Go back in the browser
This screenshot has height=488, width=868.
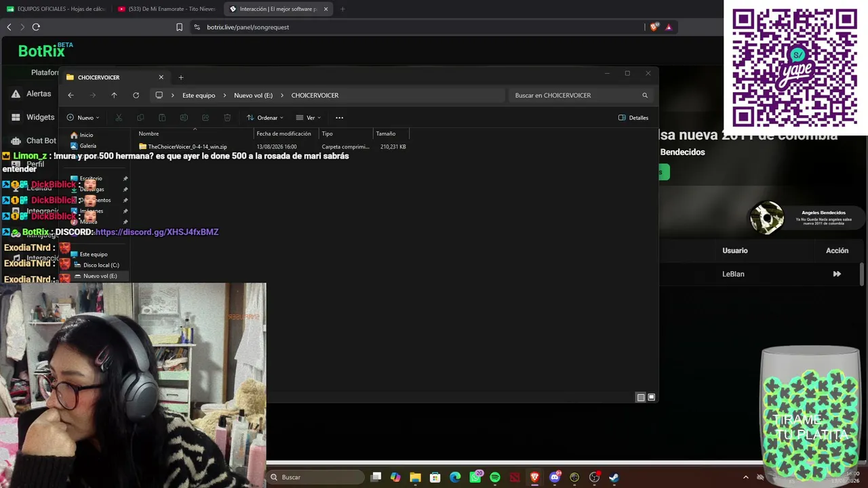(x=9, y=27)
